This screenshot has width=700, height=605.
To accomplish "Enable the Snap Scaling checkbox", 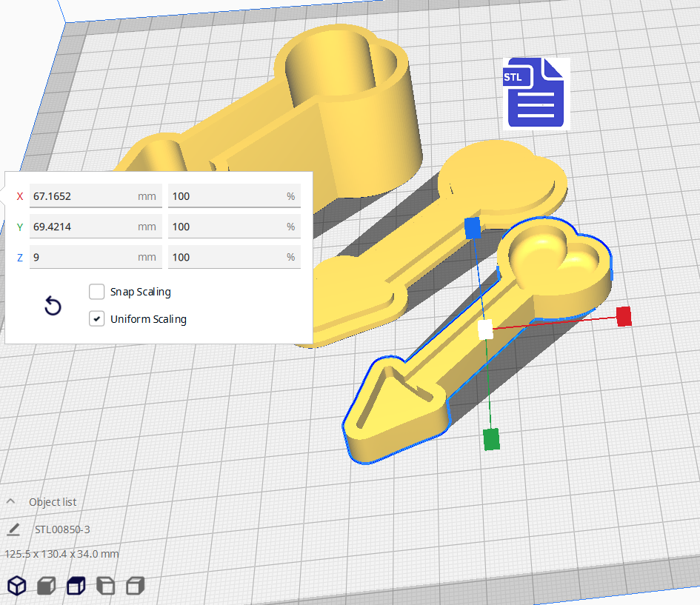I will [96, 292].
